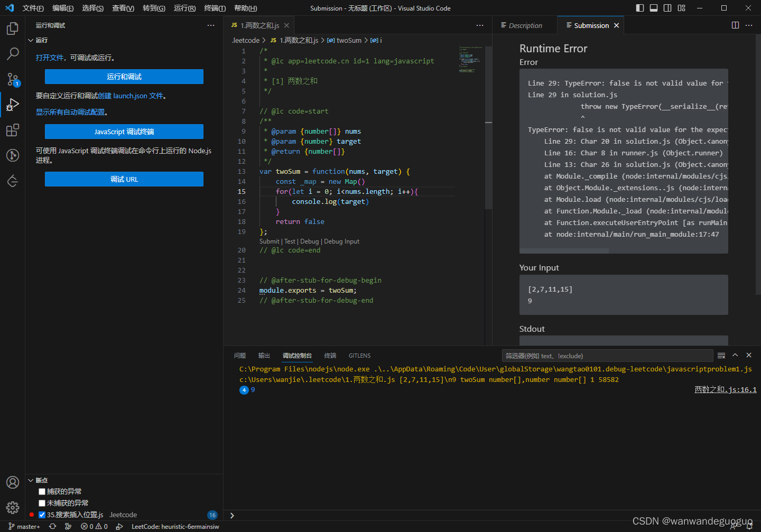Collapse the 运行 section

pos(31,40)
